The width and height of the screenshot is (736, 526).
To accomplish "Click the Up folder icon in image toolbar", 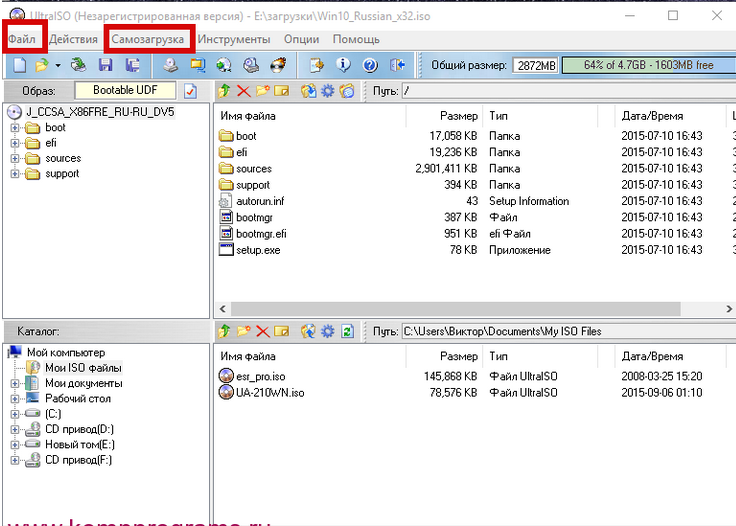I will tap(224, 91).
